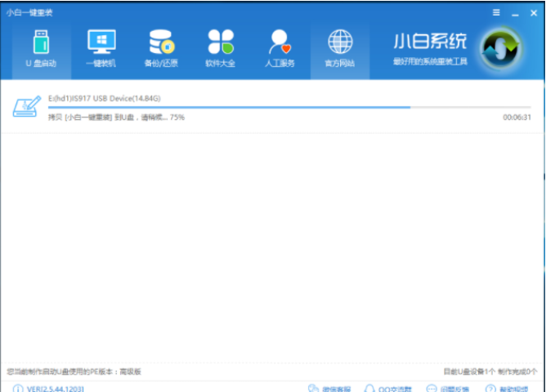Click the VER[2.5.44.1203] version link

[x=56, y=389]
